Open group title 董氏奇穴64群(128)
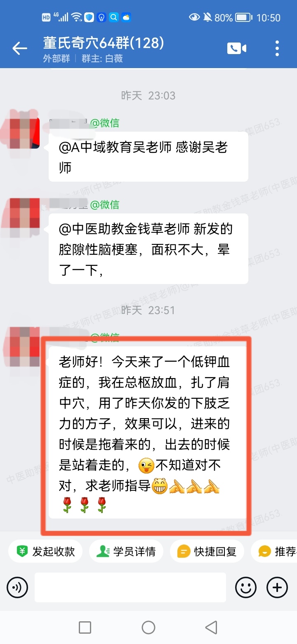 [104, 43]
